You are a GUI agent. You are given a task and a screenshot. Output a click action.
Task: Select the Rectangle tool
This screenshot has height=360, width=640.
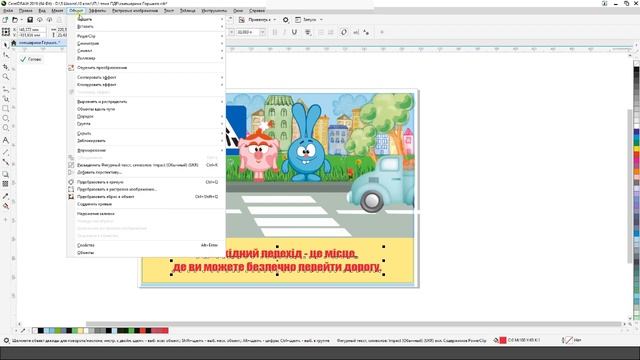tap(6, 109)
